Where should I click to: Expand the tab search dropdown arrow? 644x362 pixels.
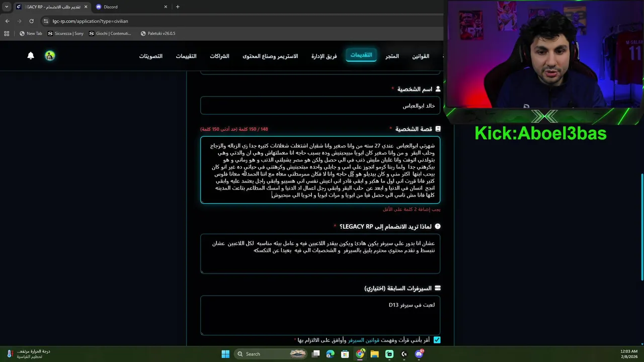6,7
